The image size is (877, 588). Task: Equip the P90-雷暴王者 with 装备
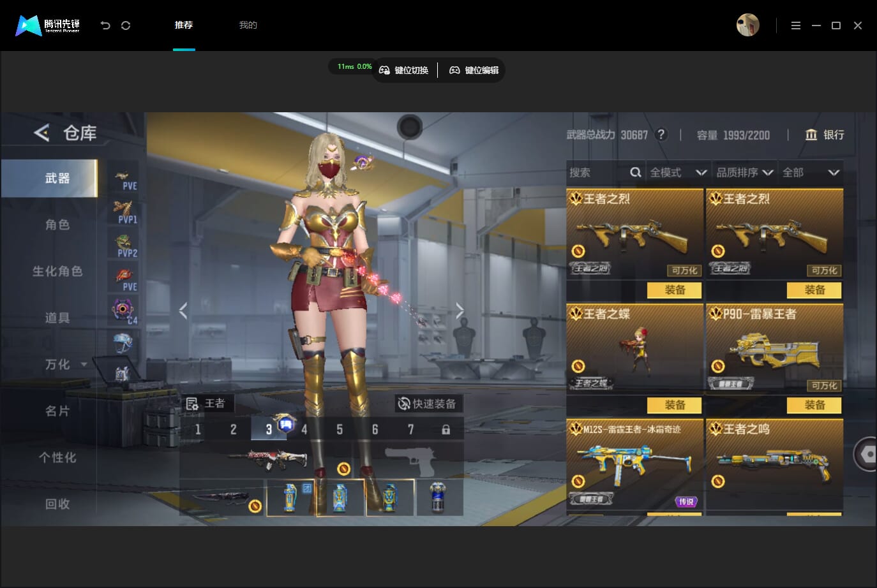(814, 405)
